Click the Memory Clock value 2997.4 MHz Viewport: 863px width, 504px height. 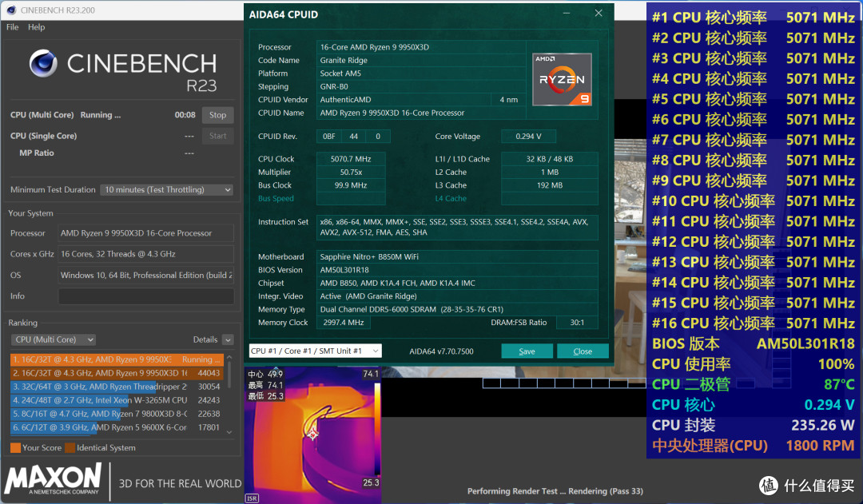pyautogui.click(x=344, y=323)
